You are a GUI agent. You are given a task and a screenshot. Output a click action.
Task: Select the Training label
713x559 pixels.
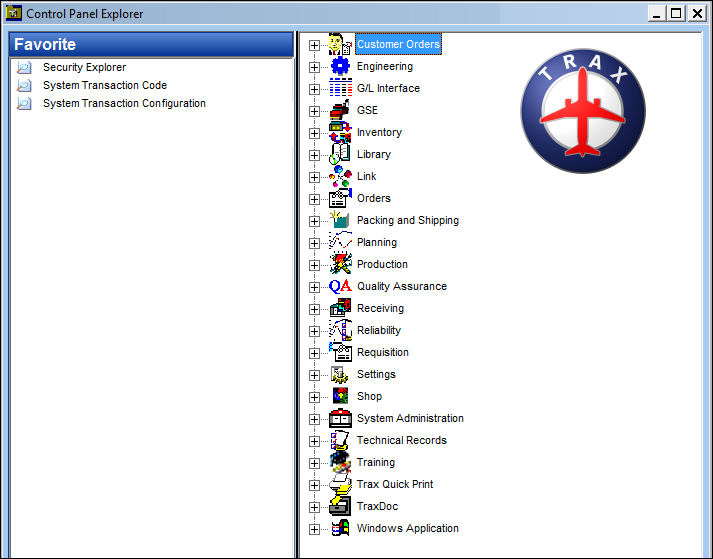click(x=376, y=462)
